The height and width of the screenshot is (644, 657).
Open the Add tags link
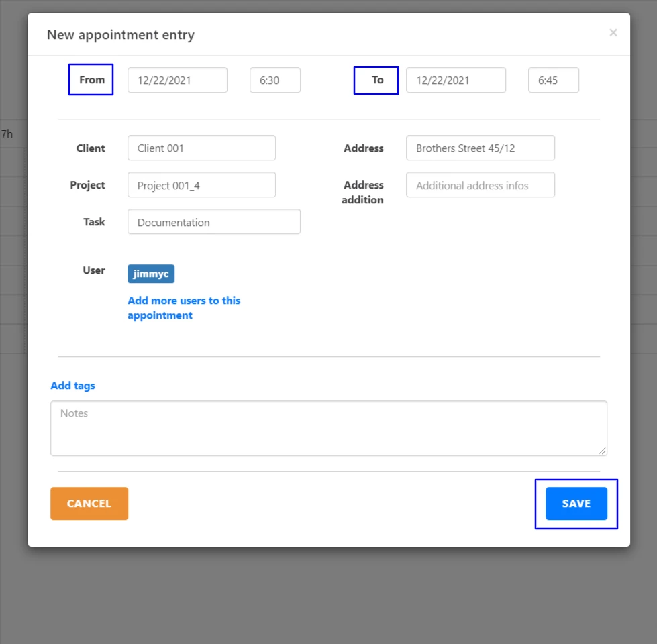click(72, 385)
